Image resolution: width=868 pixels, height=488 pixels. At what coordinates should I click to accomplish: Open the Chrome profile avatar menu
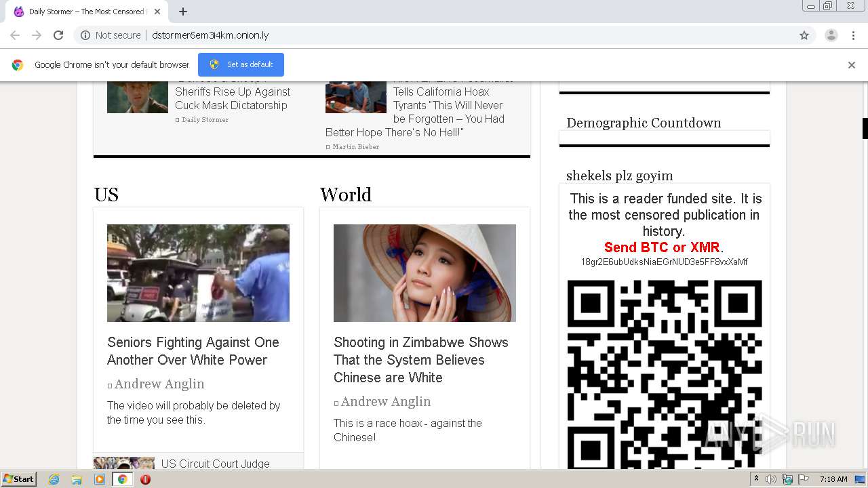[831, 35]
